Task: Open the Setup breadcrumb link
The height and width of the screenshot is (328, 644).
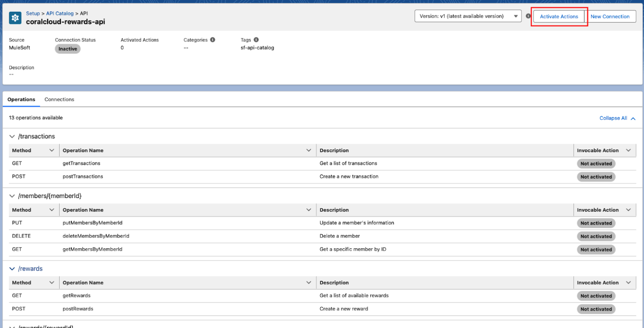Action: pos(33,13)
